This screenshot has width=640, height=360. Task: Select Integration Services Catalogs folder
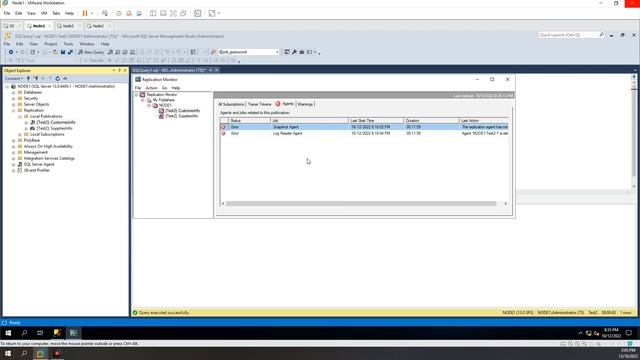click(x=49, y=158)
